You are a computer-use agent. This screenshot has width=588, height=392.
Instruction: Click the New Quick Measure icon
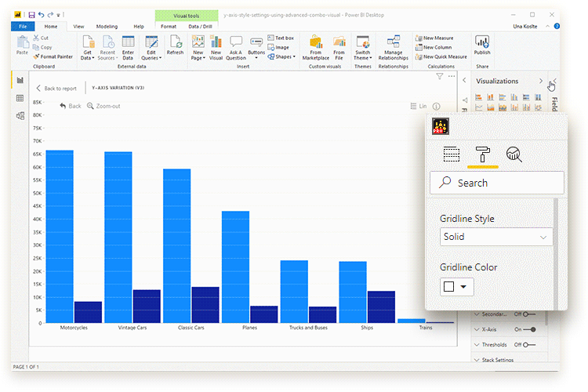point(419,56)
